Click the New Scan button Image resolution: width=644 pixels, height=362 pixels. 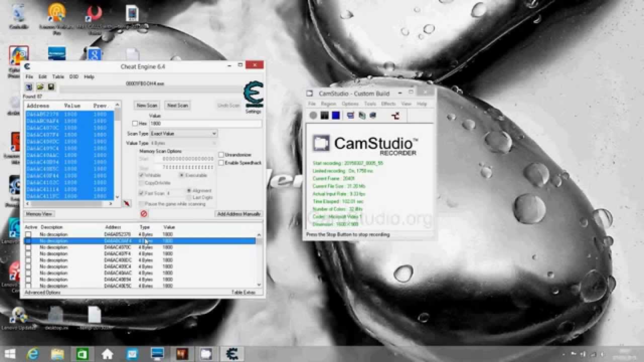tap(147, 105)
